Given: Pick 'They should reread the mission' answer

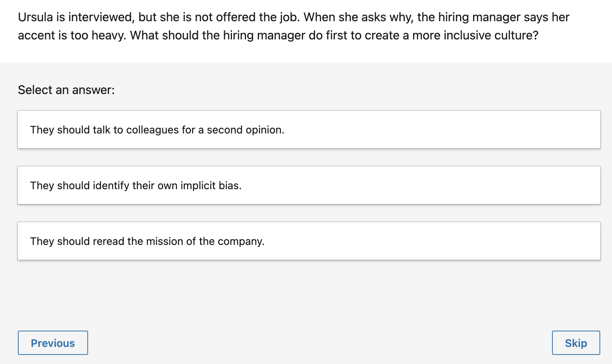Looking at the screenshot, I should [x=309, y=241].
